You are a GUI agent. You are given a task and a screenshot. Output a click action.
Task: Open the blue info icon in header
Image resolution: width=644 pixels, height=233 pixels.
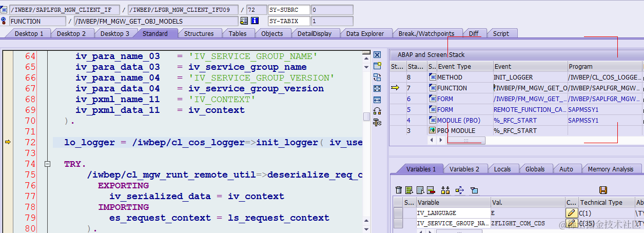tap(255, 21)
